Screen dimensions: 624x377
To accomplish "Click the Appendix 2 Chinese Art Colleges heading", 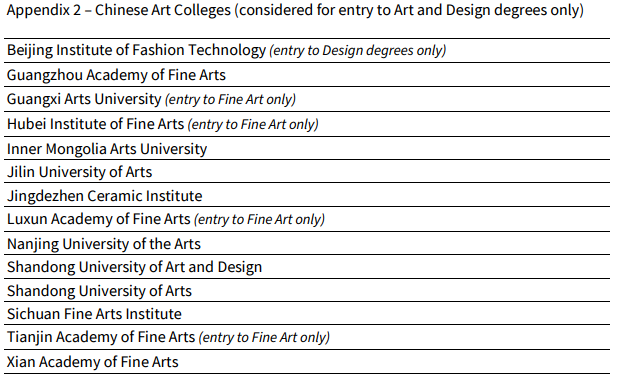I will coord(295,10).
